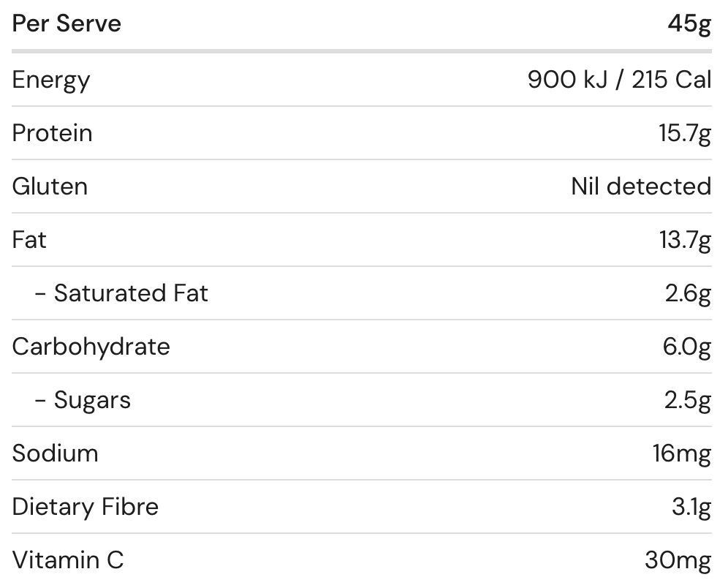This screenshot has height=588, width=728.
Task: Click the Gluten row label
Action: (x=50, y=186)
